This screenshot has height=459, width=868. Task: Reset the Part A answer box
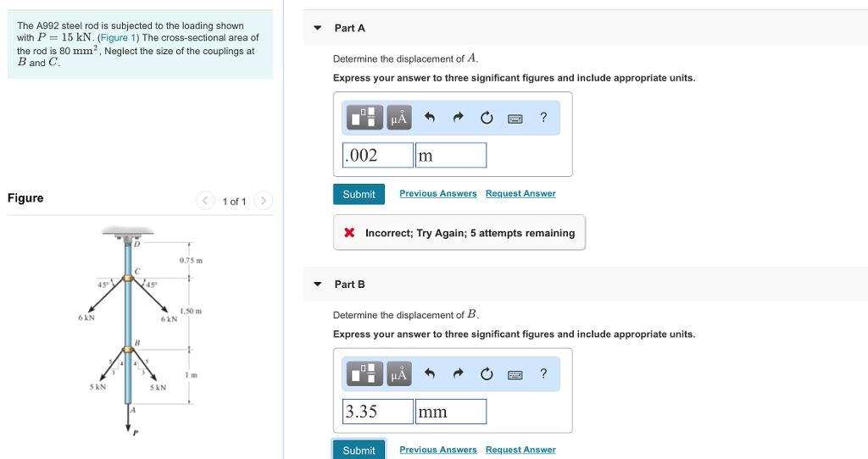487,119
